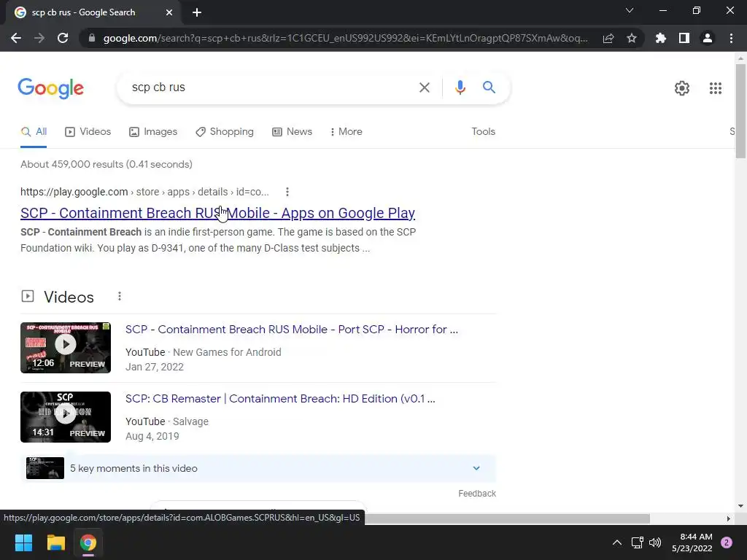Open the Chrome three-dot menu

731,38
